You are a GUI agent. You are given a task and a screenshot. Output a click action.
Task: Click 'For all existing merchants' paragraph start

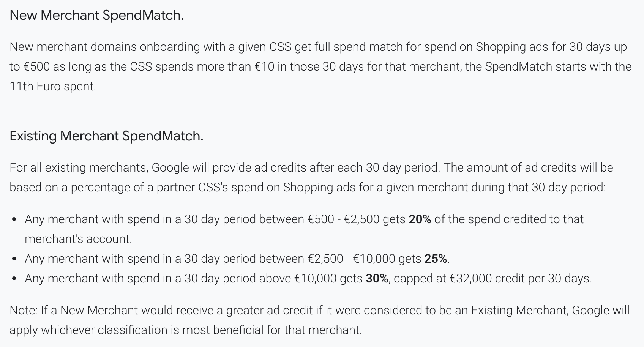(x=79, y=167)
